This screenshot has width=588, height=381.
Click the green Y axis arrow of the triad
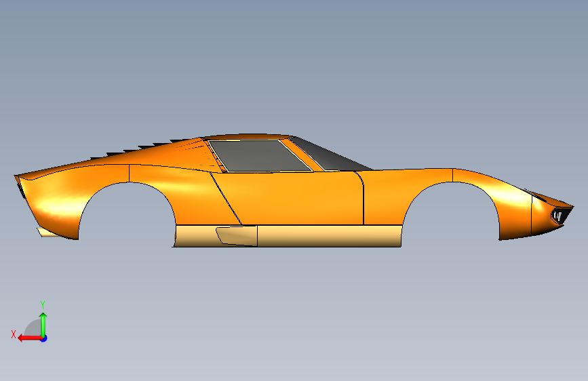[43, 324]
